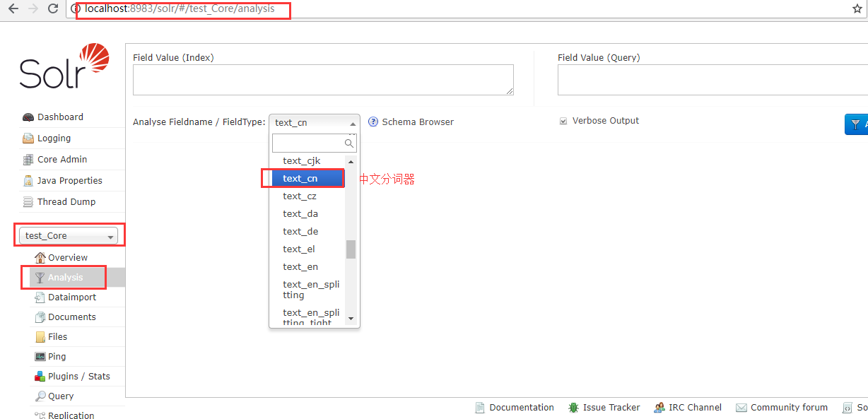868x419 pixels.
Task: Click the dropdown list scrollbar thumb
Action: click(x=351, y=249)
